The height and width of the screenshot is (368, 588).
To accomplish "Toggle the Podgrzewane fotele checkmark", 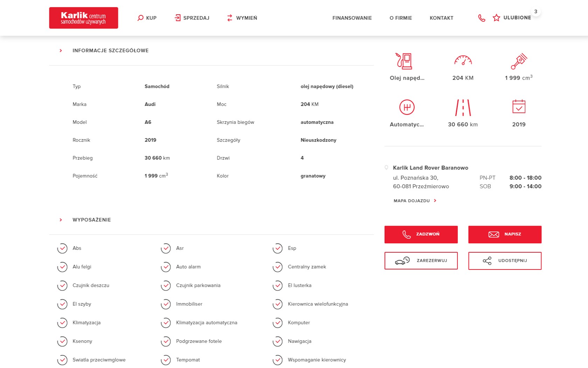I will 166,341.
